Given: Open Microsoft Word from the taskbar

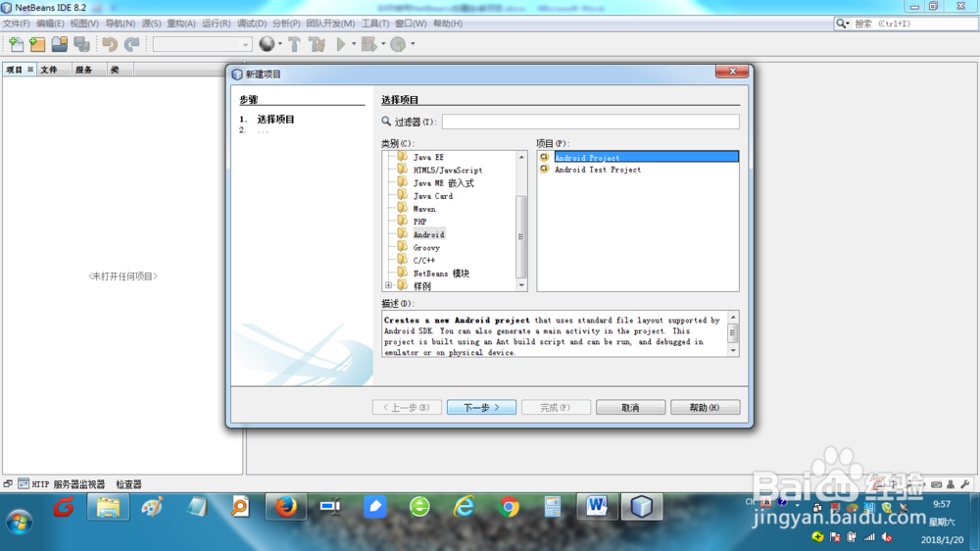Looking at the screenshot, I should pyautogui.click(x=597, y=507).
